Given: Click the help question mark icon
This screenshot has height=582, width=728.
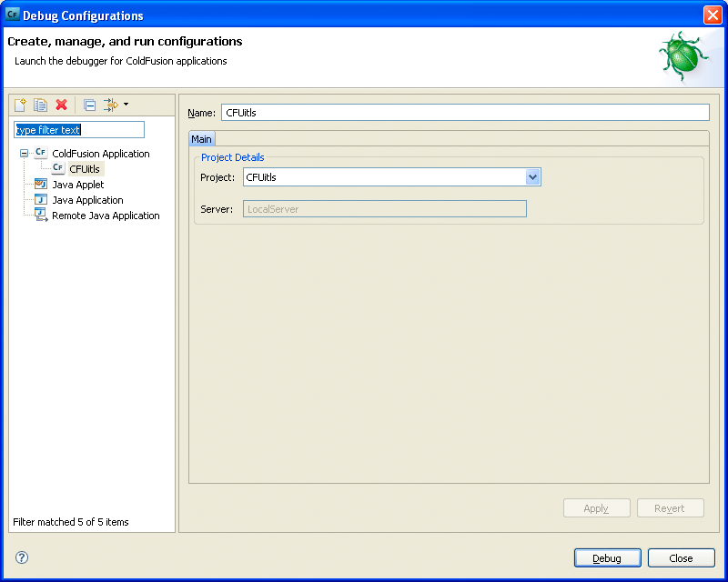Looking at the screenshot, I should (x=20, y=557).
